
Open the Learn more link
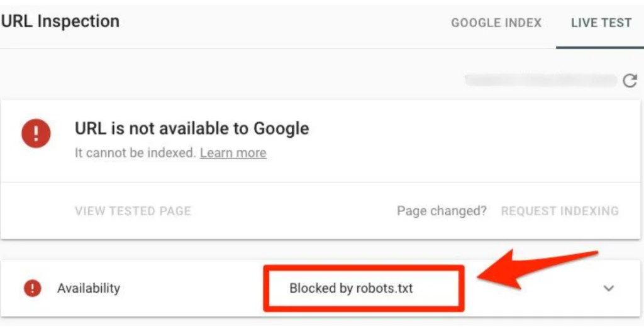[233, 153]
